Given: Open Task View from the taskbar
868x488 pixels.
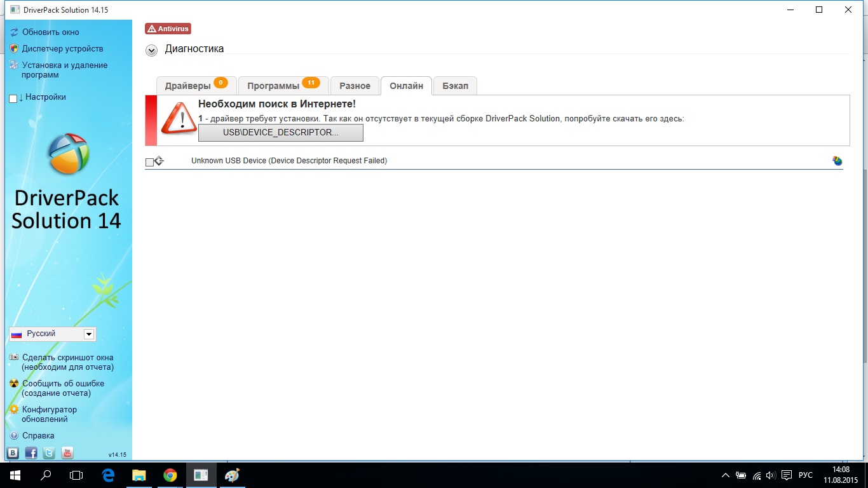Looking at the screenshot, I should tap(76, 475).
